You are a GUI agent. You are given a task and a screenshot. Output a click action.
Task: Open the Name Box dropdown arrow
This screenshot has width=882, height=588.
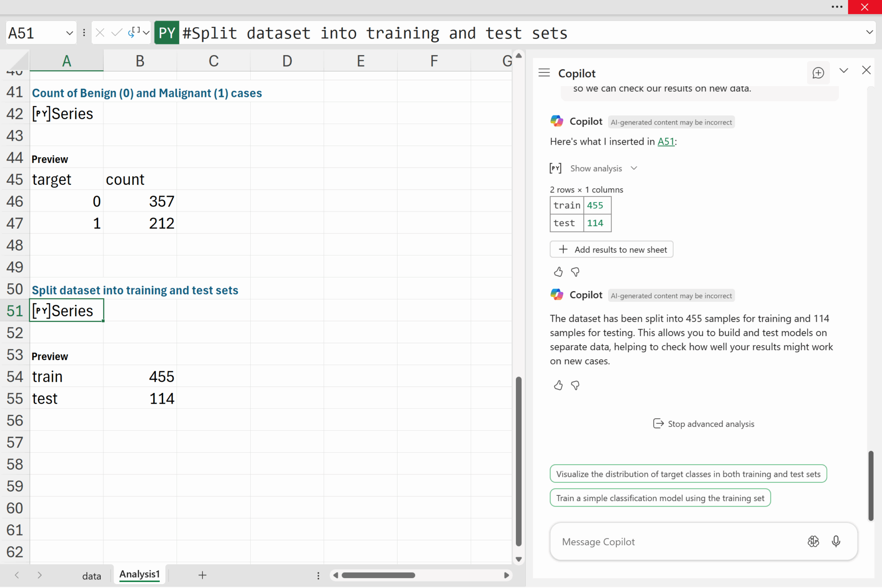[69, 33]
